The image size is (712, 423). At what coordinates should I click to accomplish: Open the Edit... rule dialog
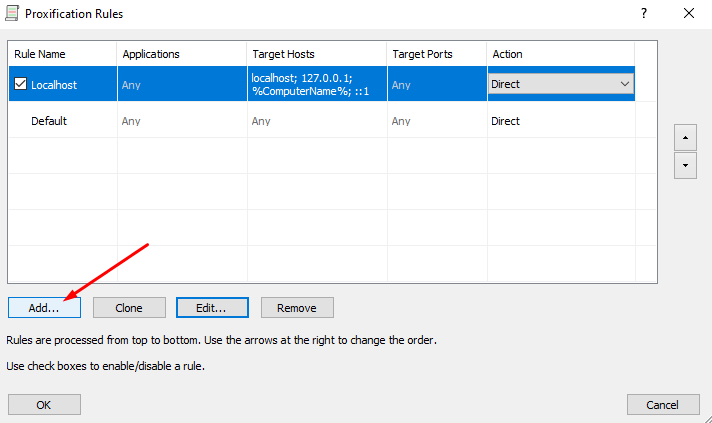[212, 308]
